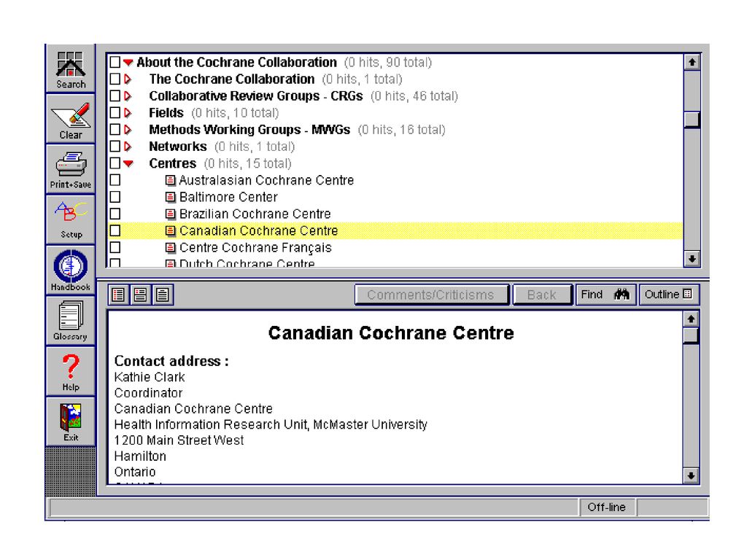Tick checkbox for About the Cochrane Collaboration
This screenshot has width=747, height=560.
click(x=115, y=63)
